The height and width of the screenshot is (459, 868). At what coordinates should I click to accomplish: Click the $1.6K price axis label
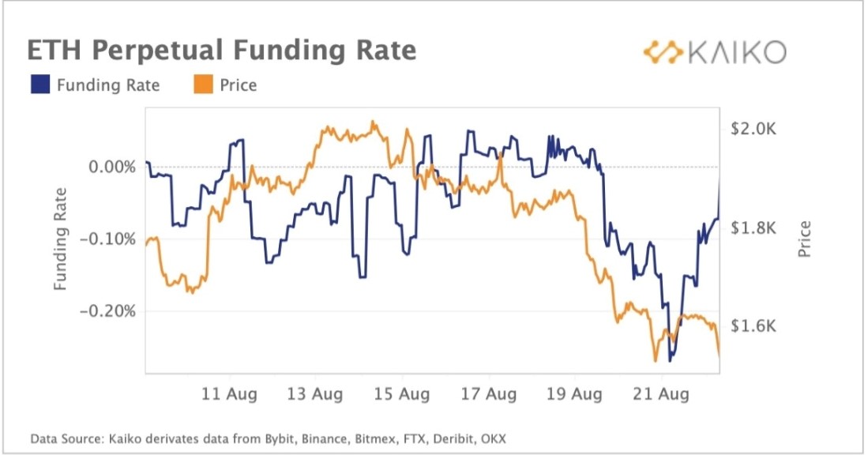click(755, 326)
